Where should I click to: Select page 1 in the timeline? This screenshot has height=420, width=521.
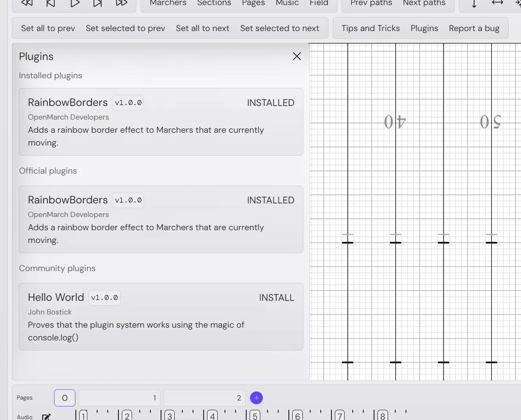119,398
